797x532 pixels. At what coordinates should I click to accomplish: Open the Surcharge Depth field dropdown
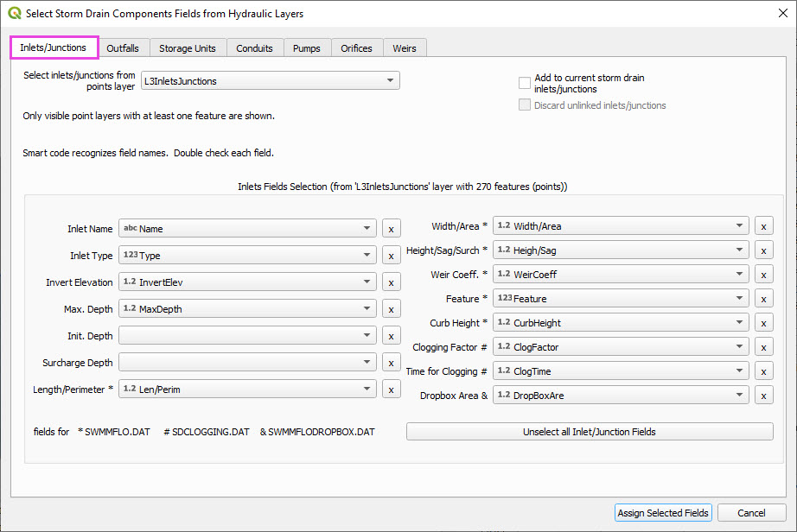click(x=247, y=363)
